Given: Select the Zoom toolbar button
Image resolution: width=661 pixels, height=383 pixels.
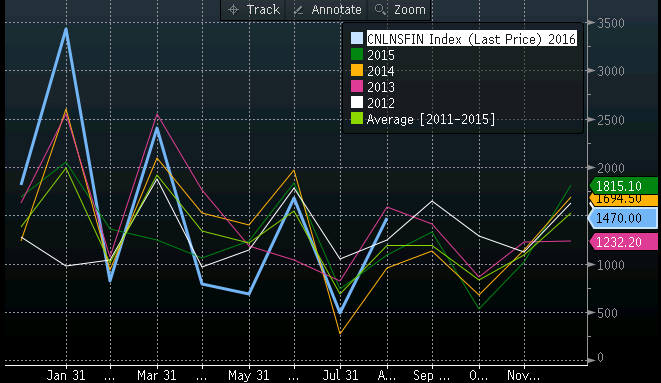Looking at the screenshot, I should 399,9.
